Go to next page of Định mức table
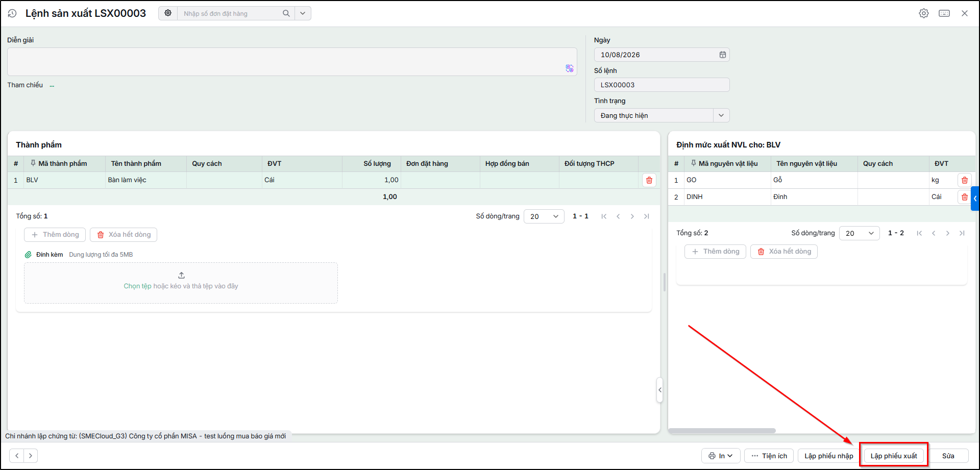This screenshot has height=470, width=980. coord(948,233)
